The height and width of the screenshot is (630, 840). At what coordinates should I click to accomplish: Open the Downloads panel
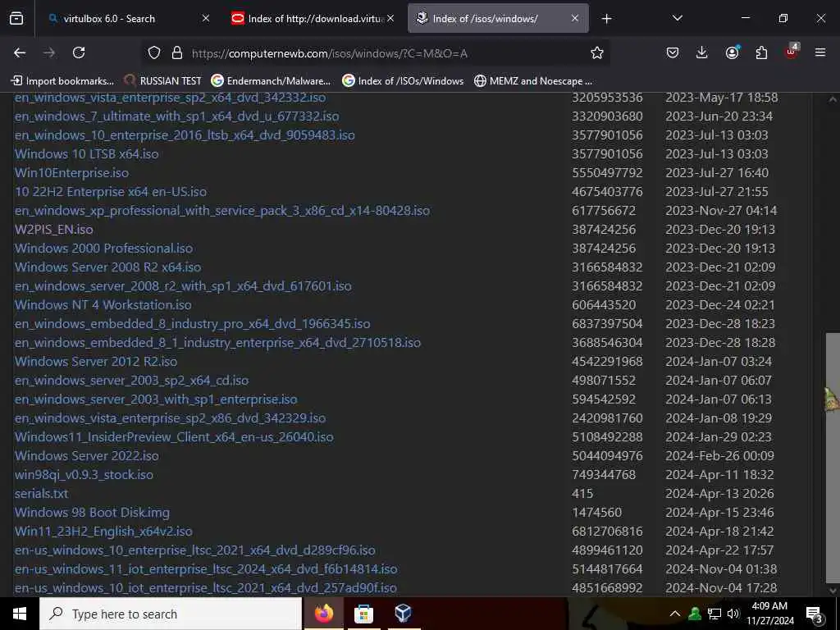click(x=702, y=52)
